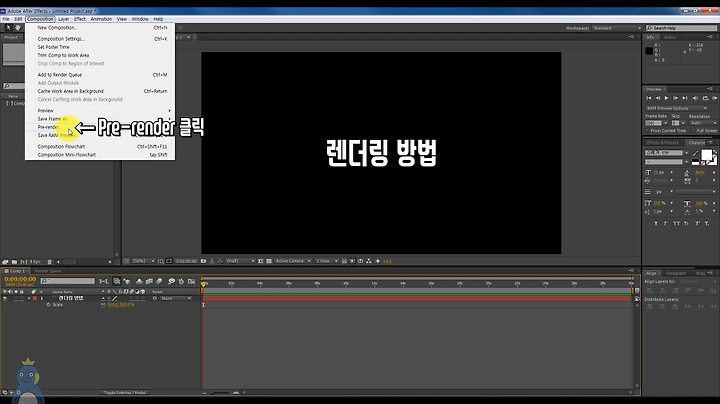
Task: Toggle audio mute in Preview panel
Action: pyautogui.click(x=695, y=98)
